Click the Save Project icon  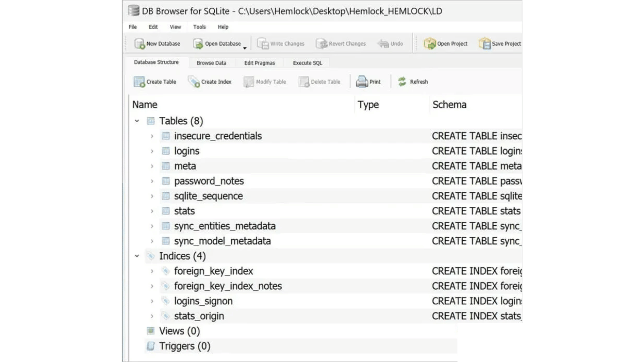click(485, 44)
